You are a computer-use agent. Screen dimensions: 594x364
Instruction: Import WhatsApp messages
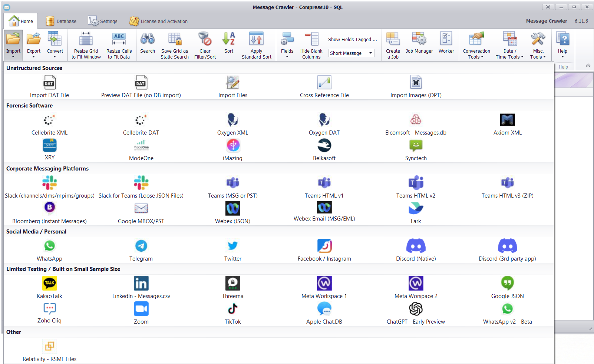[x=49, y=251]
